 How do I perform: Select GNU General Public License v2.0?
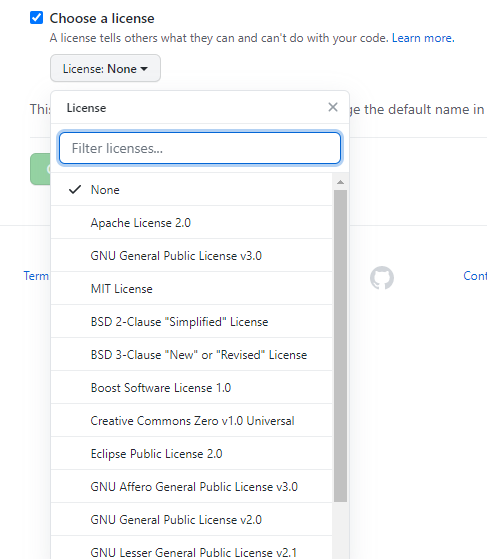click(x=191, y=520)
